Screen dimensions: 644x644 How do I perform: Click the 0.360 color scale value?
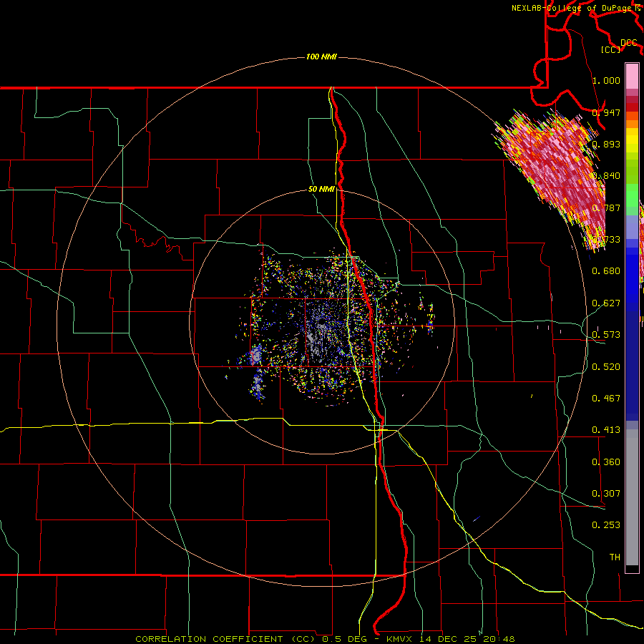pyautogui.click(x=606, y=462)
